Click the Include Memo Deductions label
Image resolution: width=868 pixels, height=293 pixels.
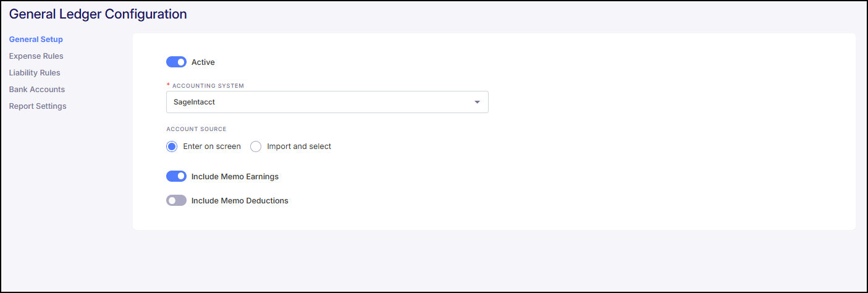[x=240, y=201]
